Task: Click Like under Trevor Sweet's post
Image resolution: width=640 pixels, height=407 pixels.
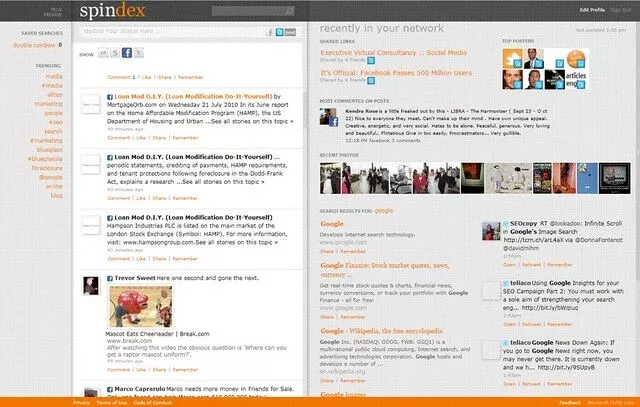Action: tap(141, 370)
